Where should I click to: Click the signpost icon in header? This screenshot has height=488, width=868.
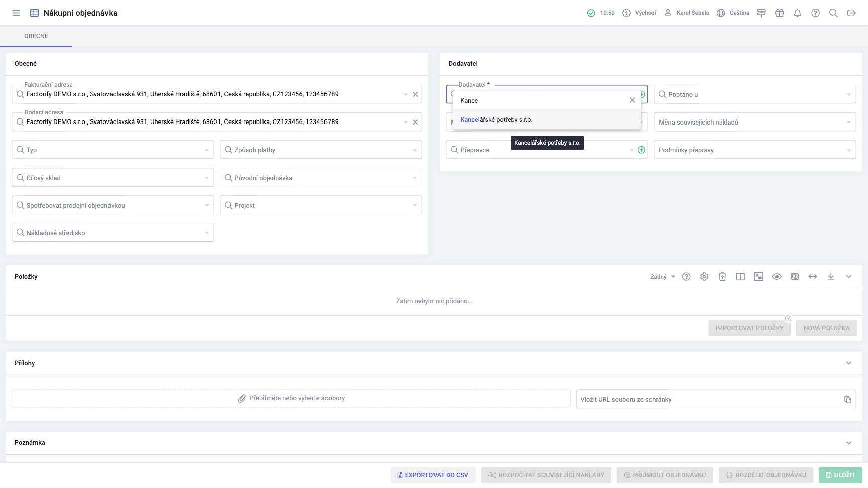(x=761, y=13)
